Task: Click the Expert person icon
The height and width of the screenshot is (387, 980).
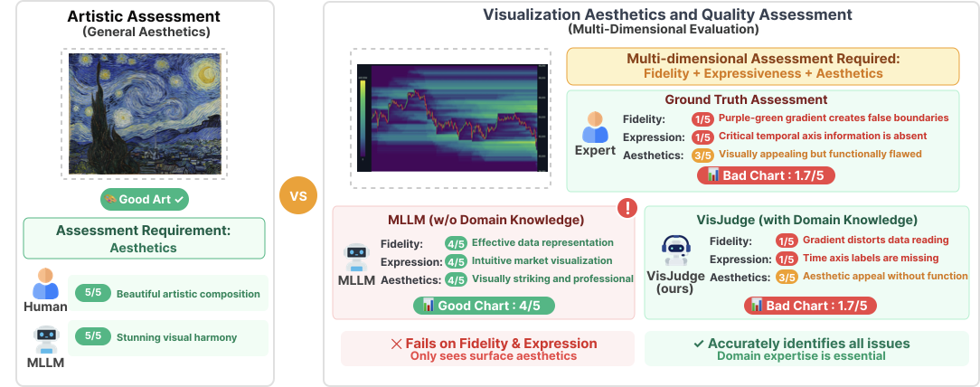Action: click(x=595, y=127)
